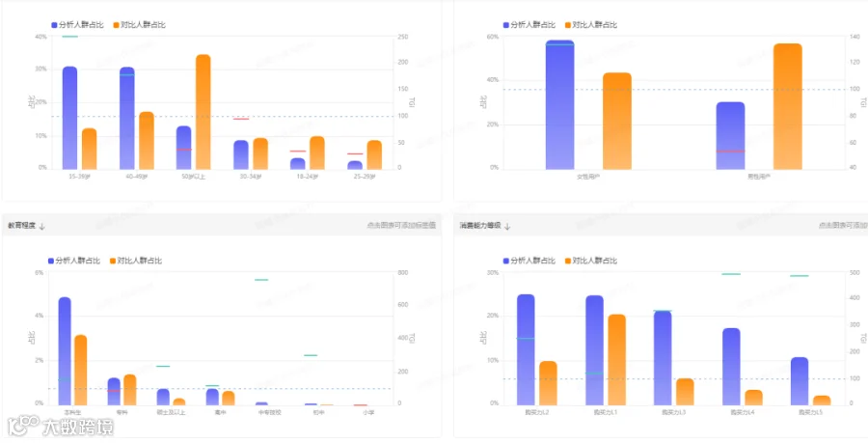Click the blue bar for 高中
868x443 pixels.
(x=212, y=397)
